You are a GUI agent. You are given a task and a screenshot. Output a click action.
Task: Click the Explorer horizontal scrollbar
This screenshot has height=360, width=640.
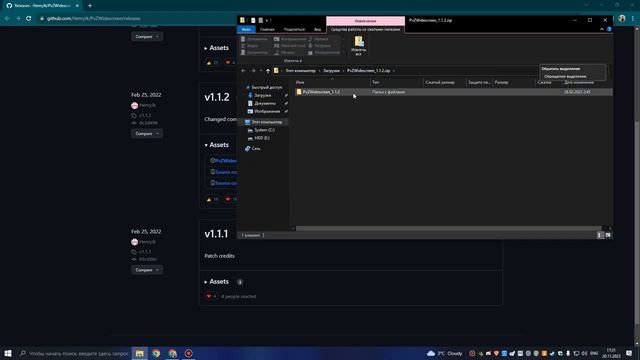(448, 229)
